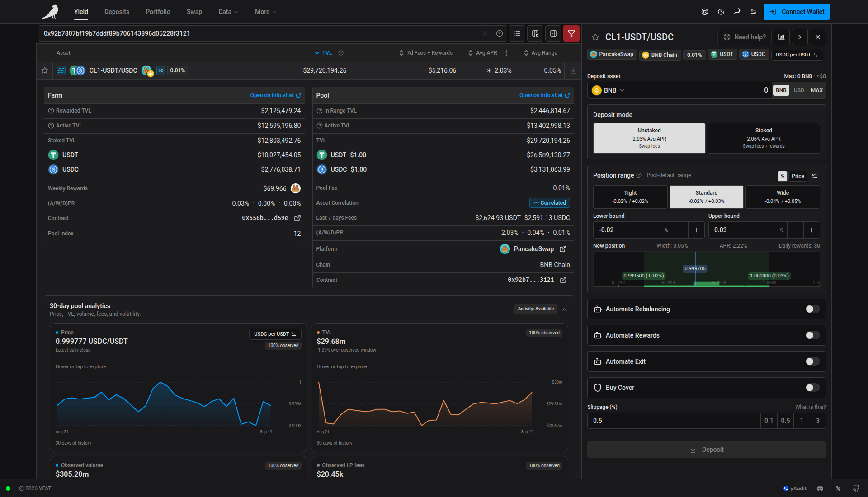Screen dimensions: 868x497
Task: Choose Wide position range
Action: pos(783,197)
